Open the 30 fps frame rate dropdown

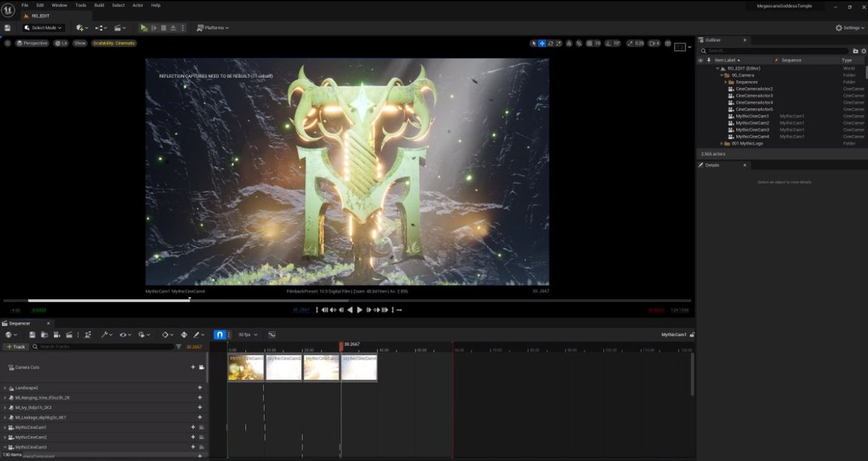(x=248, y=334)
